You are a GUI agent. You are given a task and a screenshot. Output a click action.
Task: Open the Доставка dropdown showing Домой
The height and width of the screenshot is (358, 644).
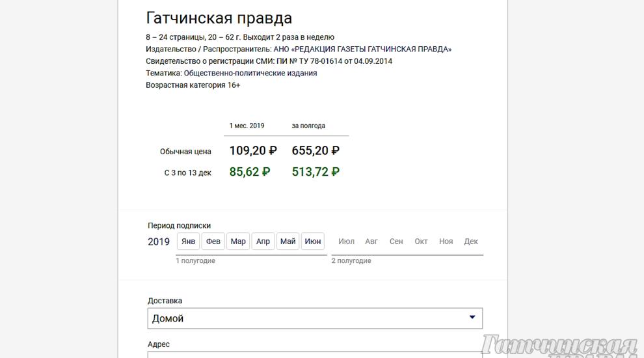[315, 318]
